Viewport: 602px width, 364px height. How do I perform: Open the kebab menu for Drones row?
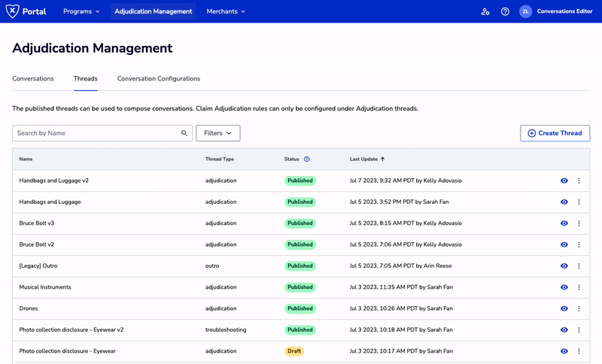pyautogui.click(x=579, y=308)
